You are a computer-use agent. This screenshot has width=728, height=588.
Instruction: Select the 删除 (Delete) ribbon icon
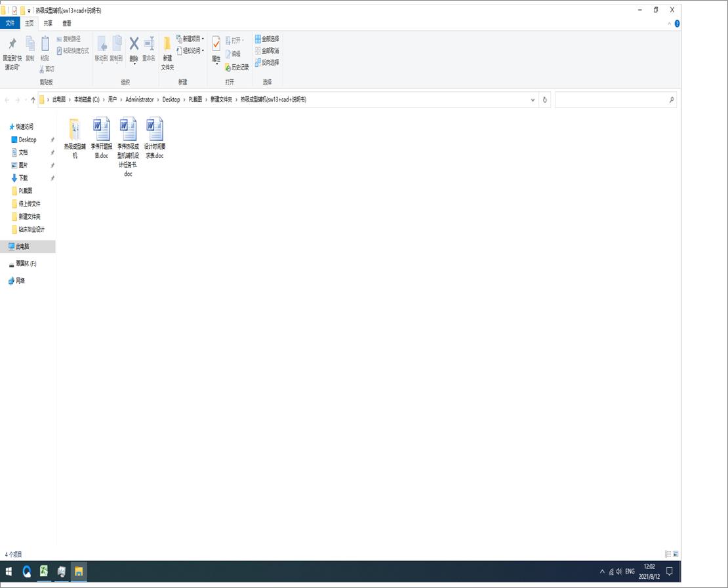[133, 46]
